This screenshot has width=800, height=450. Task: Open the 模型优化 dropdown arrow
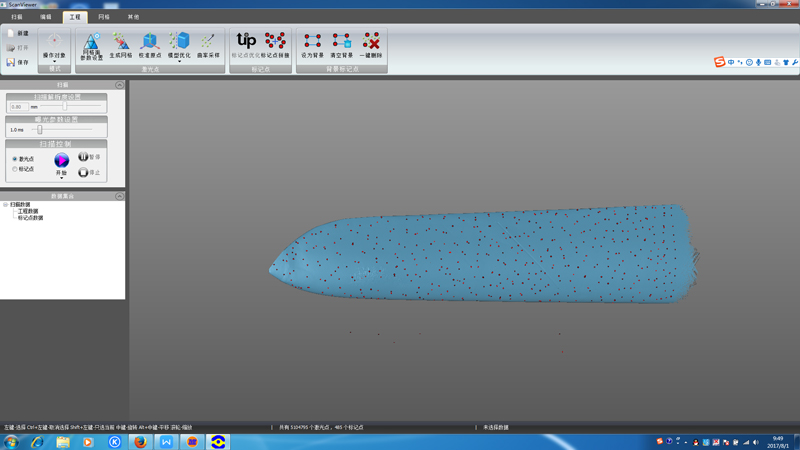click(180, 62)
